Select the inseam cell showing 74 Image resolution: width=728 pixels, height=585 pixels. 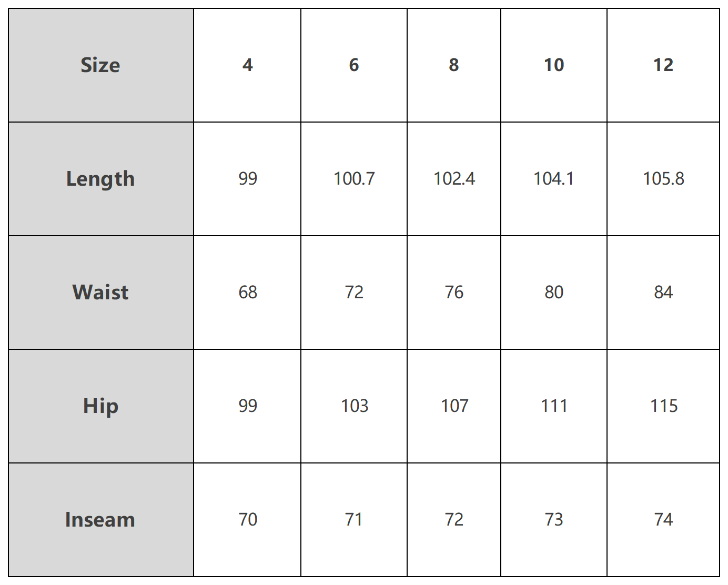(663, 520)
